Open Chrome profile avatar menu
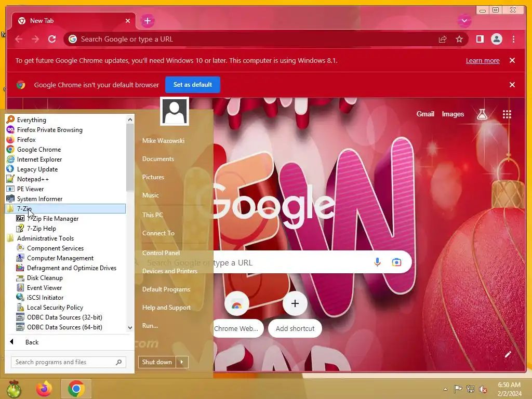 pos(496,39)
